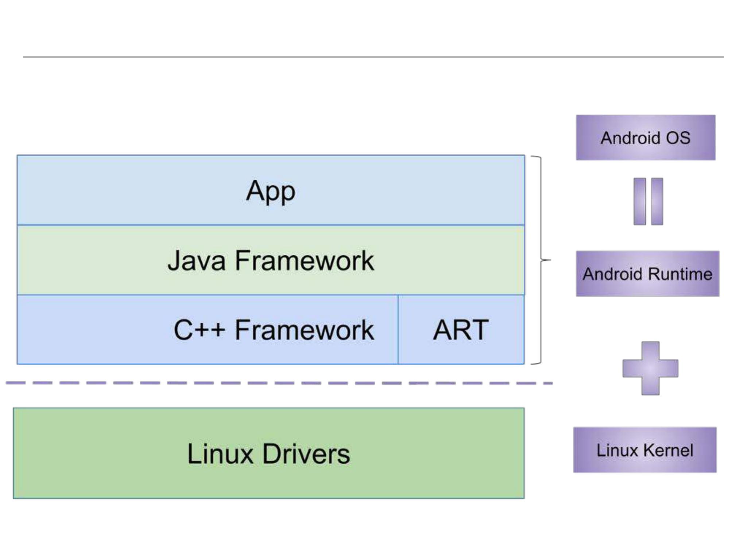Click the ART box
The width and height of the screenshot is (747, 560).
point(461,330)
